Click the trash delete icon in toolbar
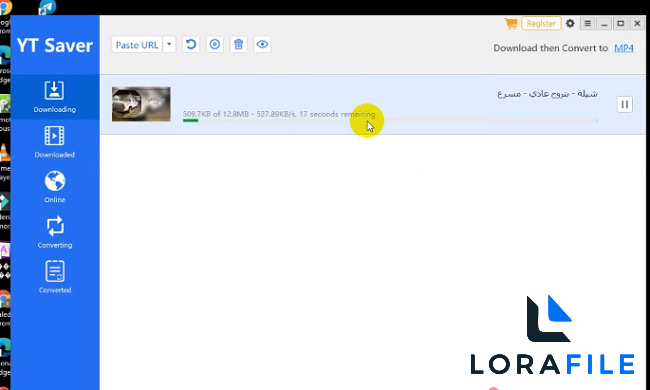This screenshot has height=390, width=650. [x=238, y=44]
